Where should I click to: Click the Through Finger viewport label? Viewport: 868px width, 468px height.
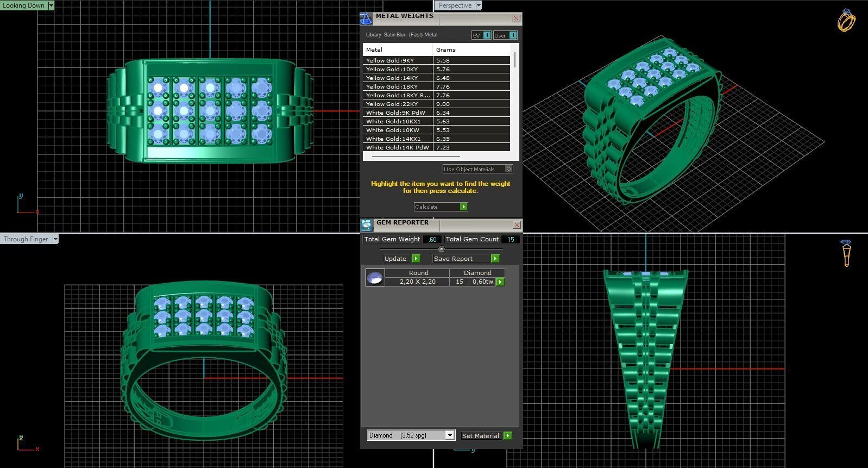click(x=26, y=239)
